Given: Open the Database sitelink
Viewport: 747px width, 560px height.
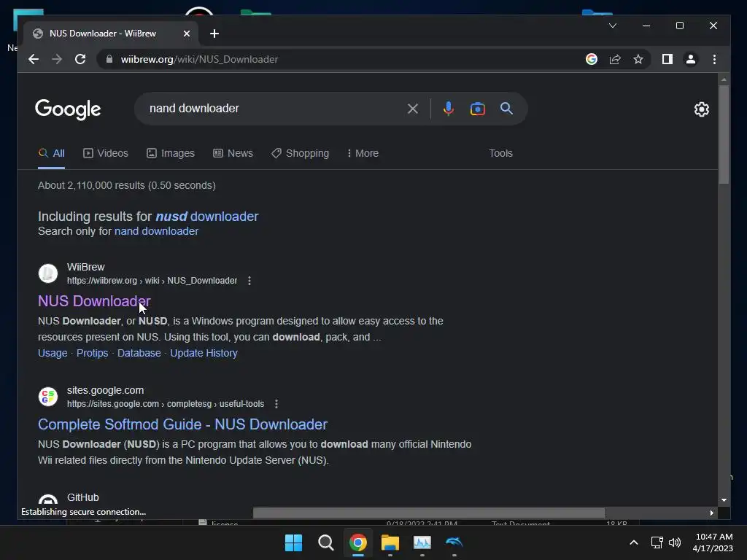Looking at the screenshot, I should point(139,353).
